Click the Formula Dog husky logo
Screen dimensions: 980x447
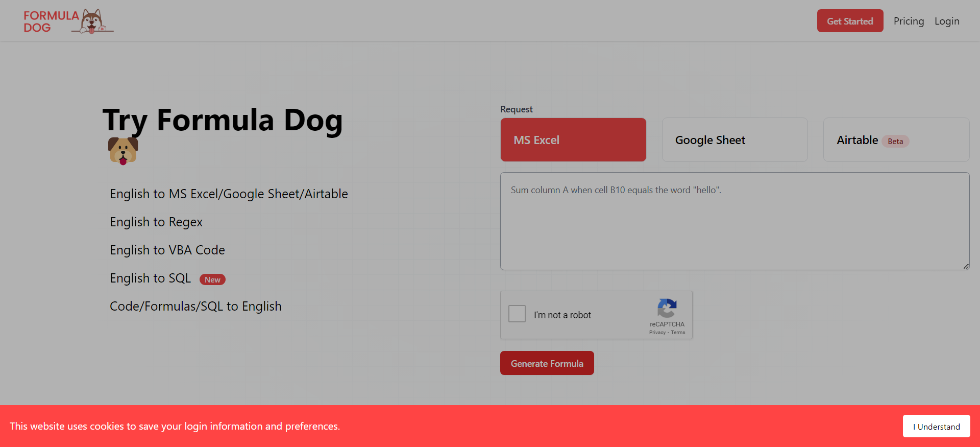pos(68,21)
